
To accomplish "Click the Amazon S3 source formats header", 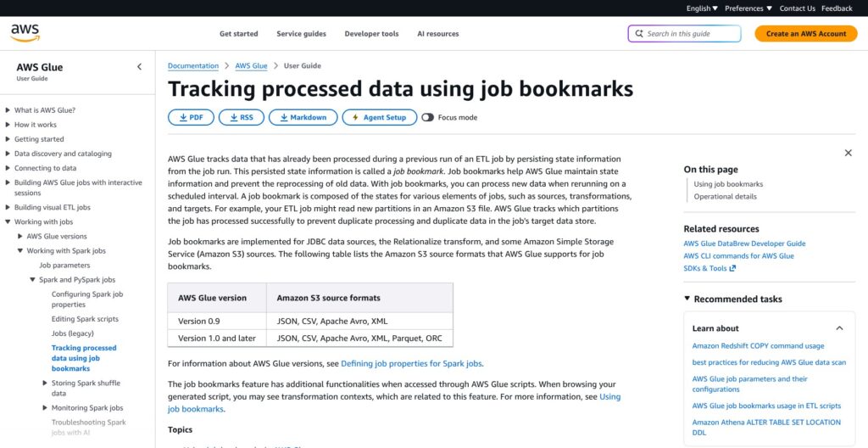I will pyautogui.click(x=359, y=298).
